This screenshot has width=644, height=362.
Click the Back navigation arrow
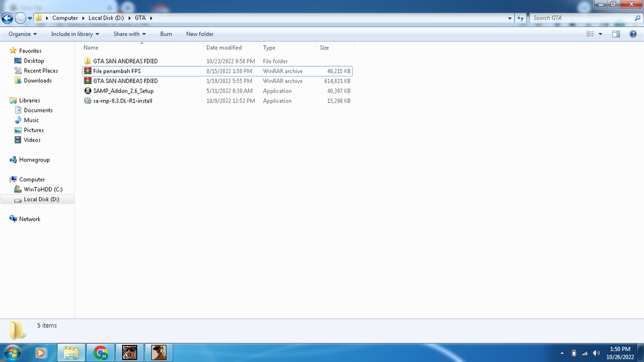[7, 18]
